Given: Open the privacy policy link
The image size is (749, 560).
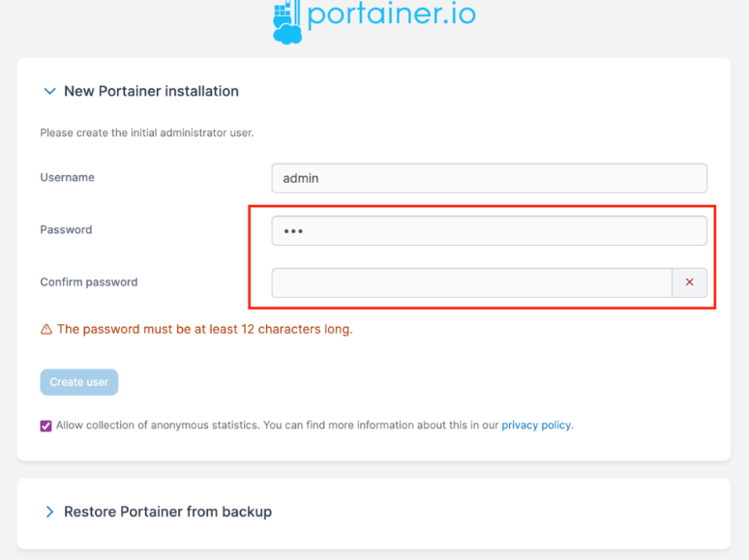Looking at the screenshot, I should pos(536,426).
